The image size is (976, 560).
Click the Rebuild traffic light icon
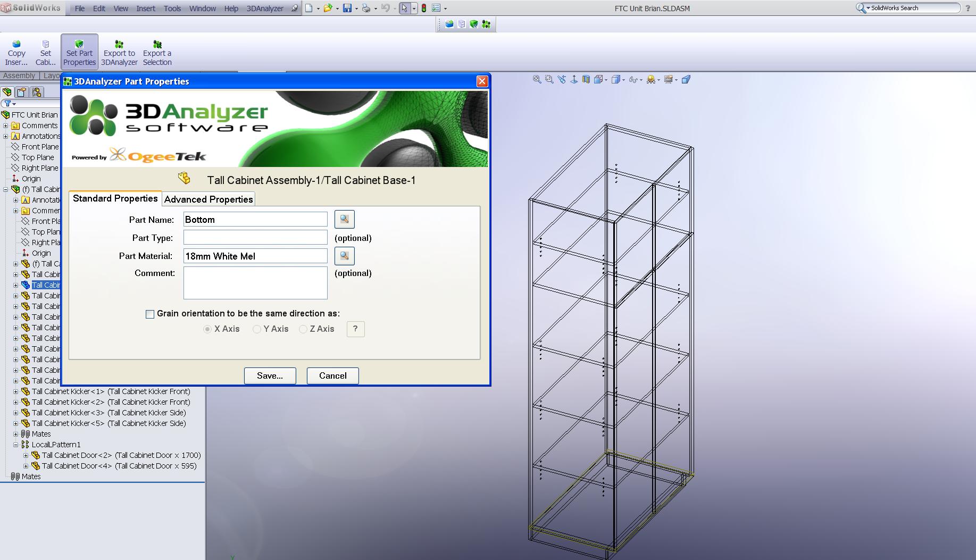click(x=424, y=8)
